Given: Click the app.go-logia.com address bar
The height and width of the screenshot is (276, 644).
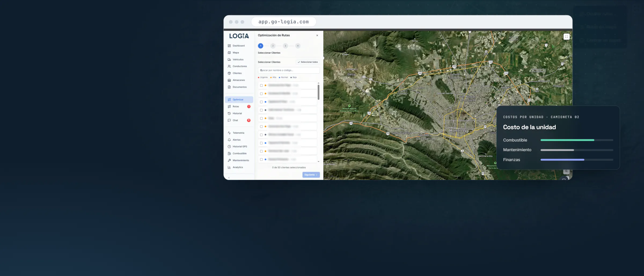Looking at the screenshot, I should pos(284,22).
